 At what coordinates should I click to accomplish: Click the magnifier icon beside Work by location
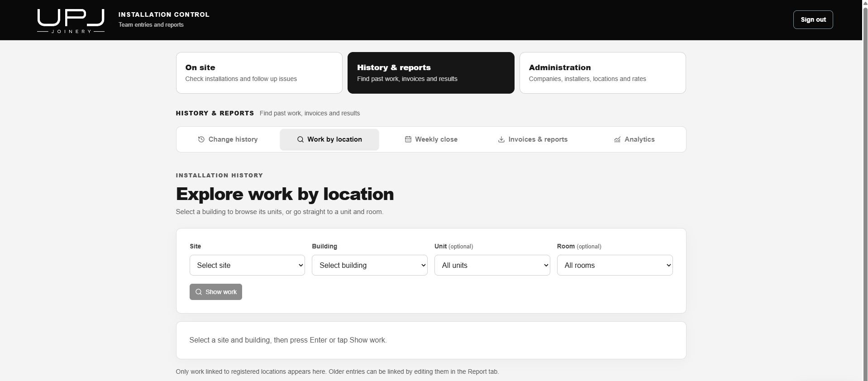click(300, 139)
